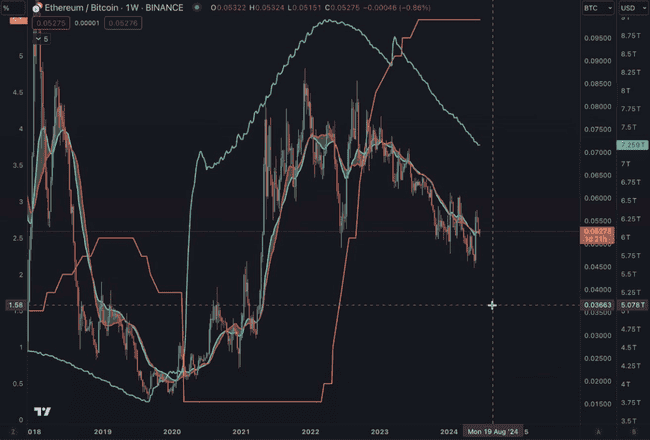The width and height of the screenshot is (650, 440).
Task: Click the 0.05275 sell price button
Action: [51, 23]
